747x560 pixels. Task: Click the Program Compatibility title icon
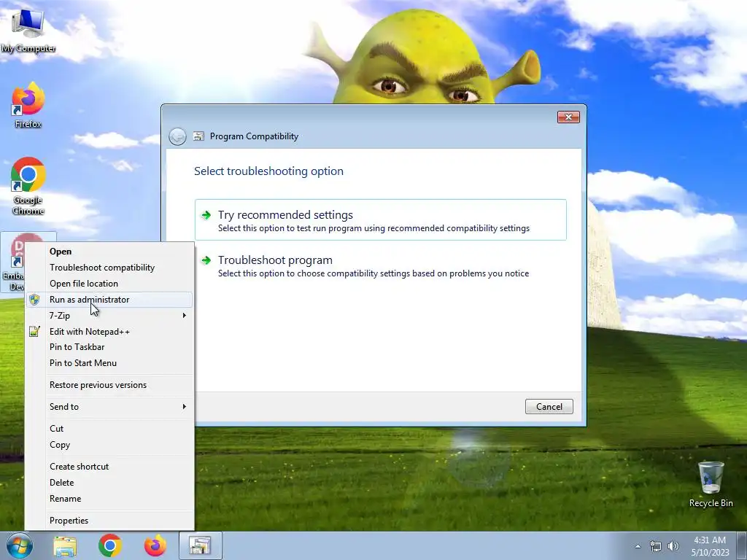198,136
